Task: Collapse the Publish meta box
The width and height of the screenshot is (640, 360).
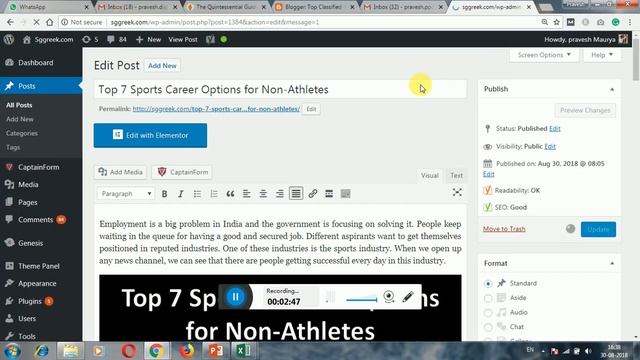Action: click(612, 89)
